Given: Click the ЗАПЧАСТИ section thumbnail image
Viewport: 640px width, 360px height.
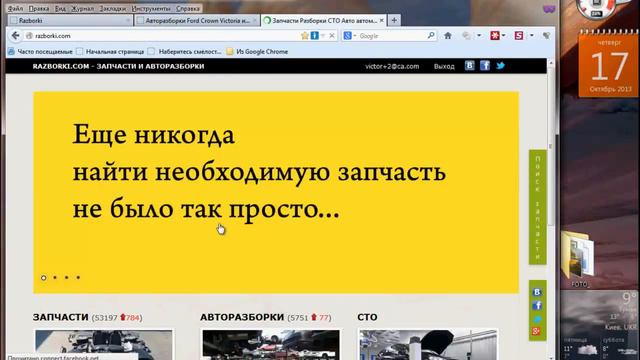Looking at the screenshot, I should click(104, 344).
